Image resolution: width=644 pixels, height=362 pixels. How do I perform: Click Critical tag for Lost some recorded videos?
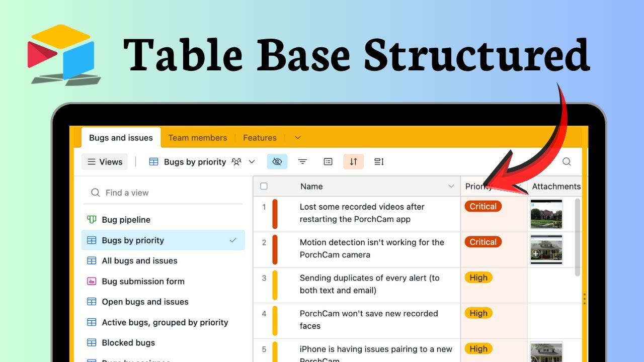483,207
